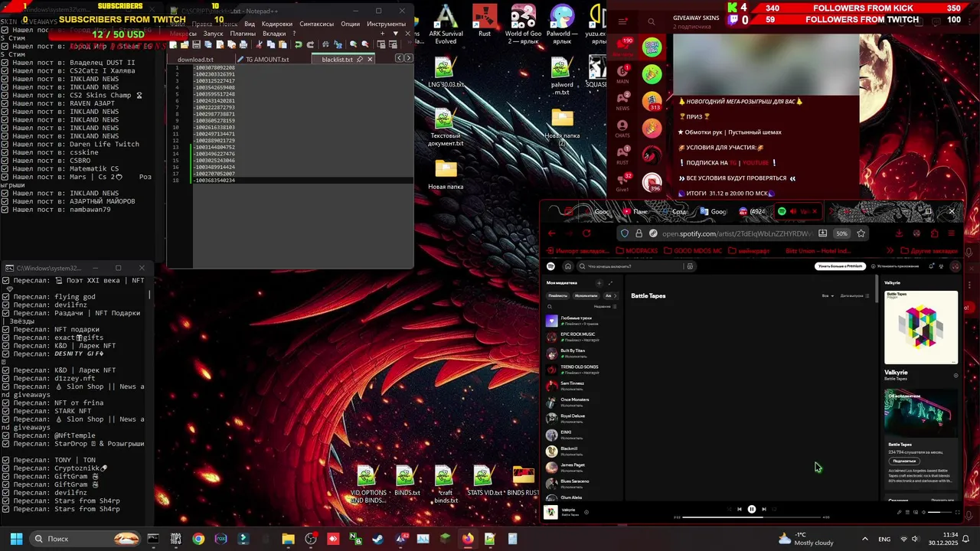Open TREND OLD SONGS playlist
The height and width of the screenshot is (551, 980).
[583, 370]
